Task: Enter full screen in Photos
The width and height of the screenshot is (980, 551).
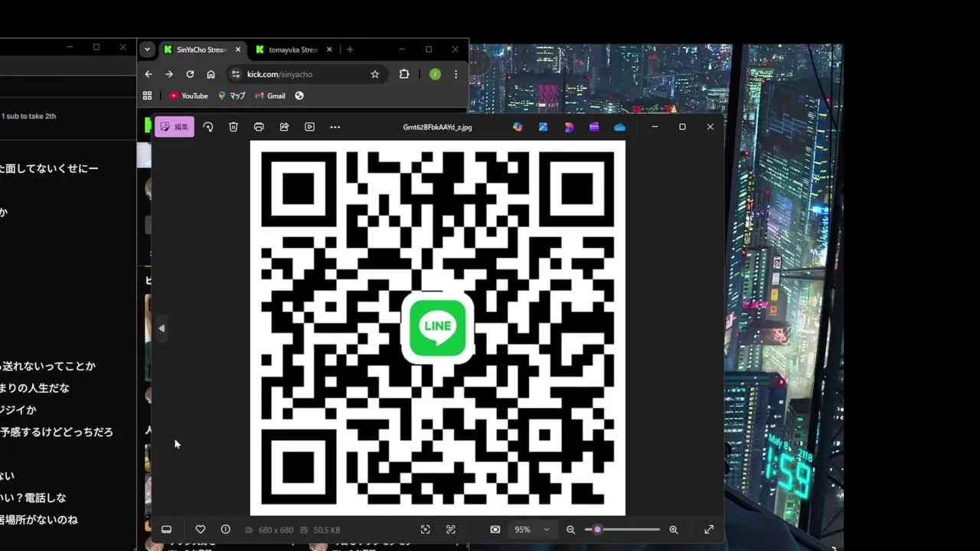Action: pyautogui.click(x=709, y=530)
